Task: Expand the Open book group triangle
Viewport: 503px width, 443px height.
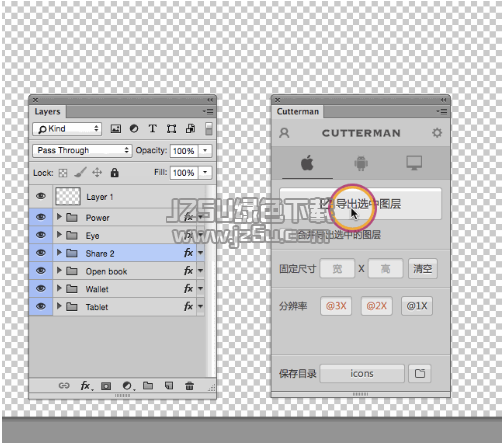Action: pos(59,270)
